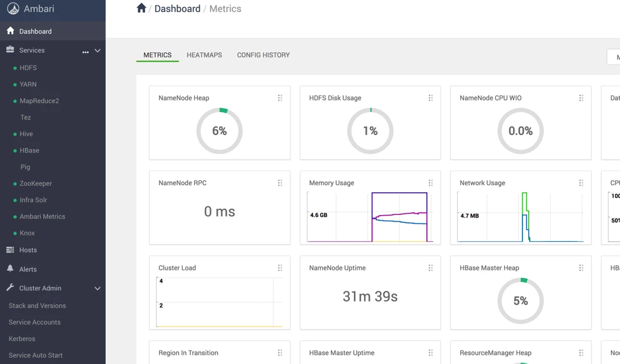Screen dimensions: 620x364
Task: Open NameNode Heap widget drag-handle menu
Action: [280, 98]
